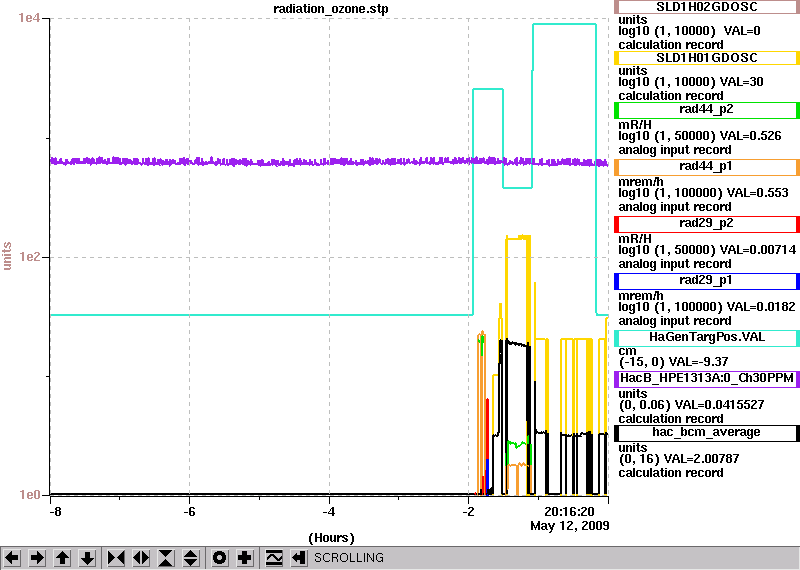Click the (Hours) axis caption
The image size is (800, 570).
[x=331, y=538]
